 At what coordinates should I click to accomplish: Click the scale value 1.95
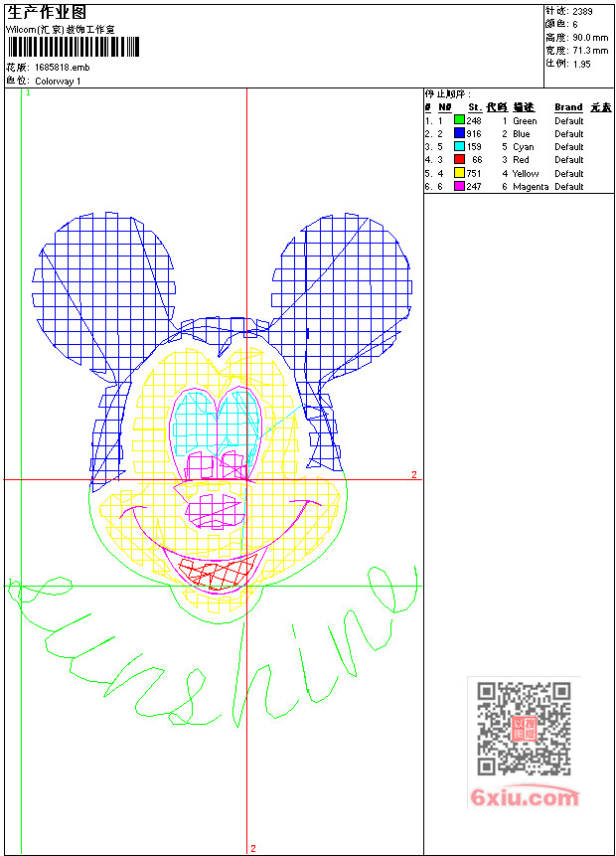(581, 64)
